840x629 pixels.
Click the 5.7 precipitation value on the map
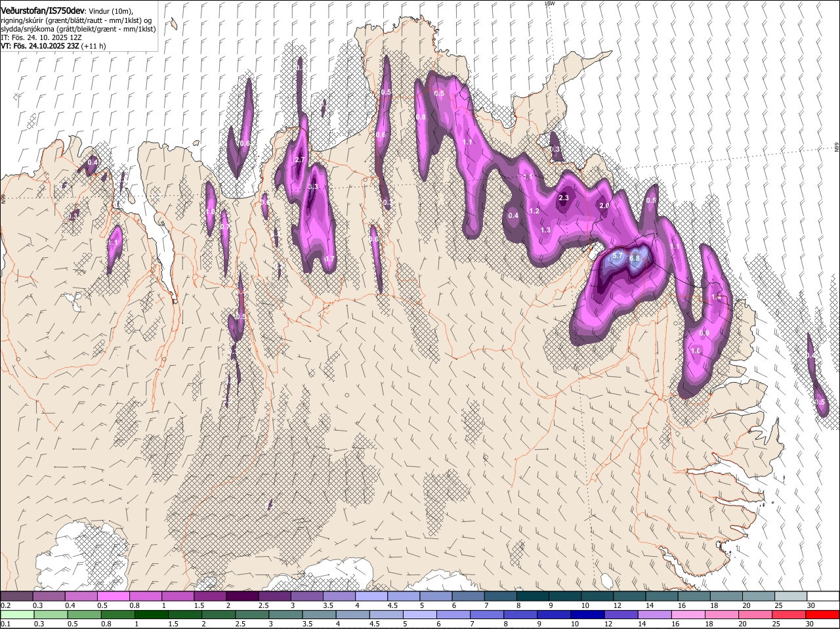(618, 255)
